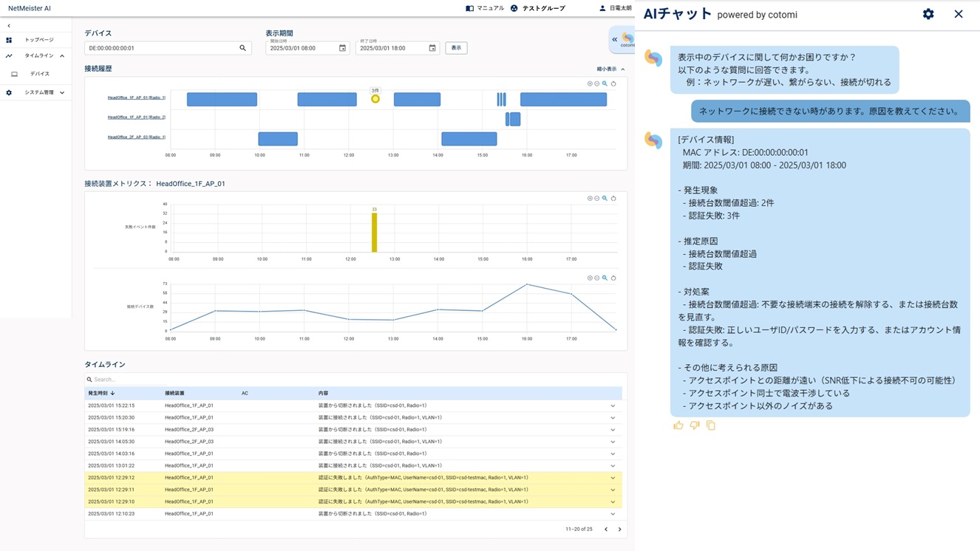Reset zoom on connection history chart
Image resolution: width=980 pixels, height=551 pixels.
(613, 83)
